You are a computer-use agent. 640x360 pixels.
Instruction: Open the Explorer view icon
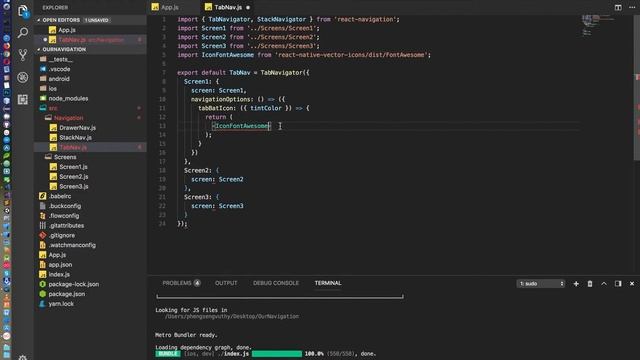(x=23, y=11)
